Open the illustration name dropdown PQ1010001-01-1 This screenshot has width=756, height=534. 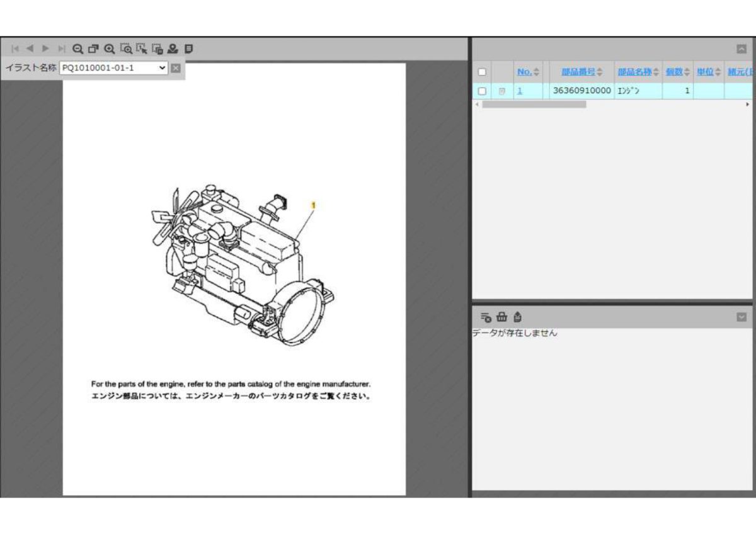coord(113,68)
